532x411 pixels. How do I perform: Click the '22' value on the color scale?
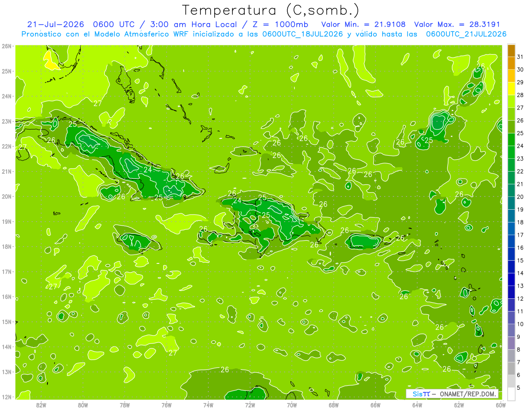[520, 171]
